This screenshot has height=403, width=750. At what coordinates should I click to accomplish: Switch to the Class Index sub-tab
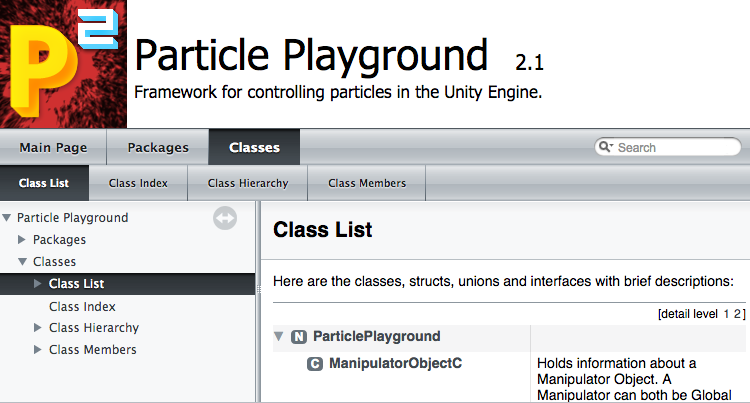click(x=138, y=183)
